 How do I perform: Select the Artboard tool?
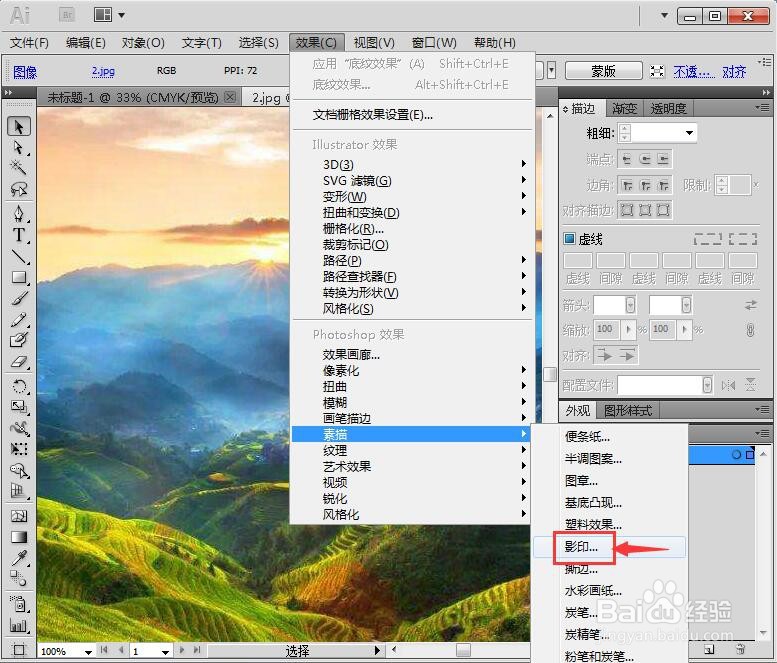[19, 649]
